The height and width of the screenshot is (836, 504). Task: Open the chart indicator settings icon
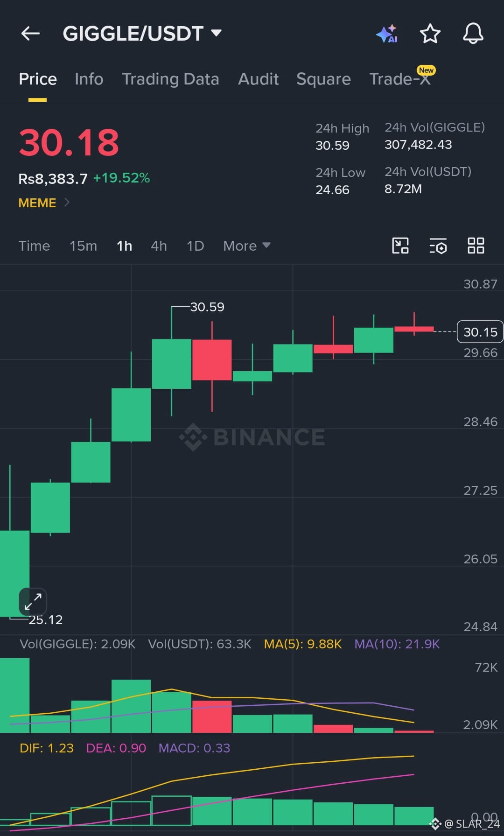[x=438, y=246]
